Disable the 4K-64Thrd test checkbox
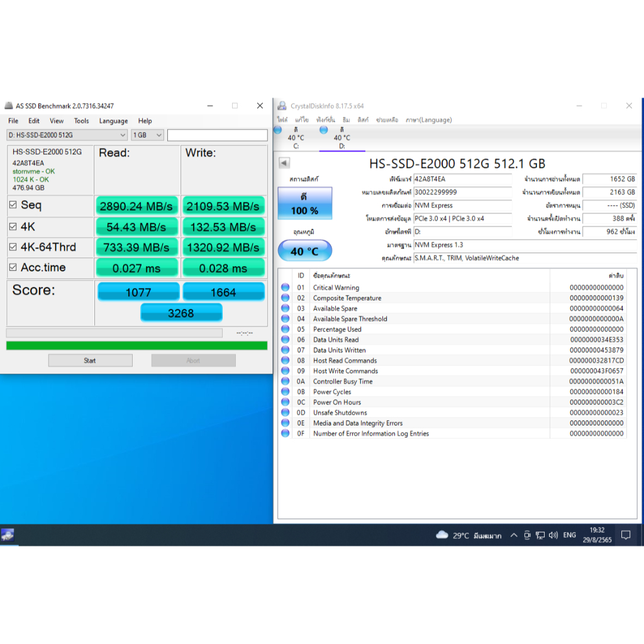The width and height of the screenshot is (644, 644). point(13,247)
